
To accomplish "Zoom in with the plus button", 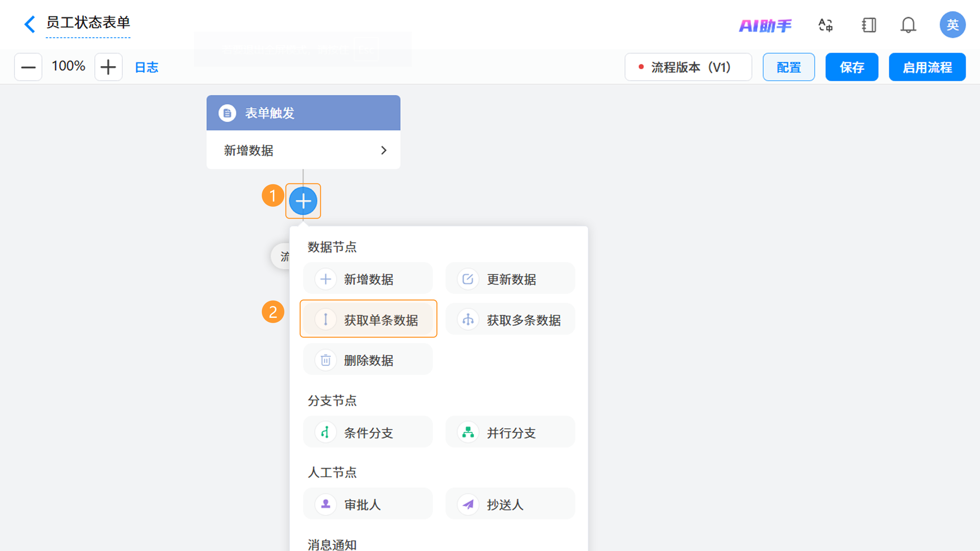I will [x=108, y=67].
